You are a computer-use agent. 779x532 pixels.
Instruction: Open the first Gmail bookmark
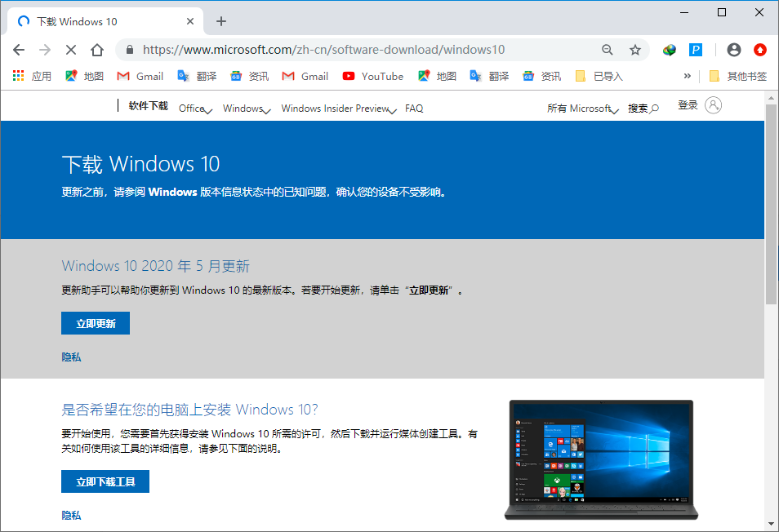point(140,76)
